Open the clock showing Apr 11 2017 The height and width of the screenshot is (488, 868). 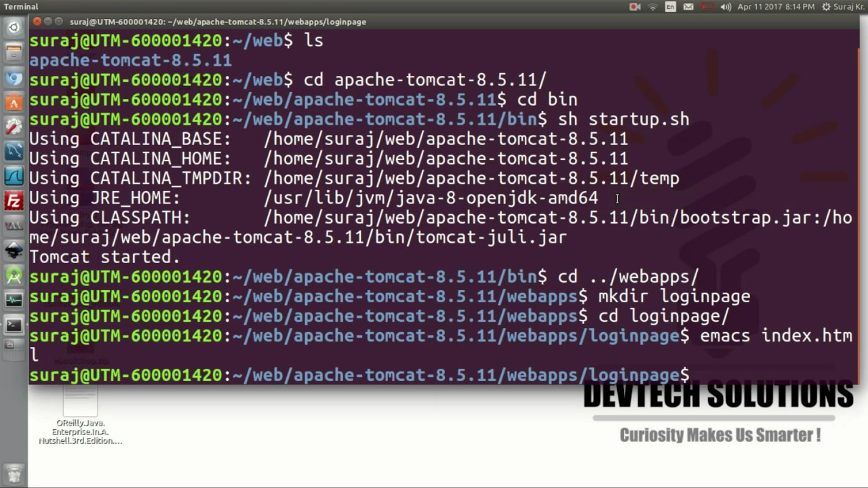(x=776, y=7)
